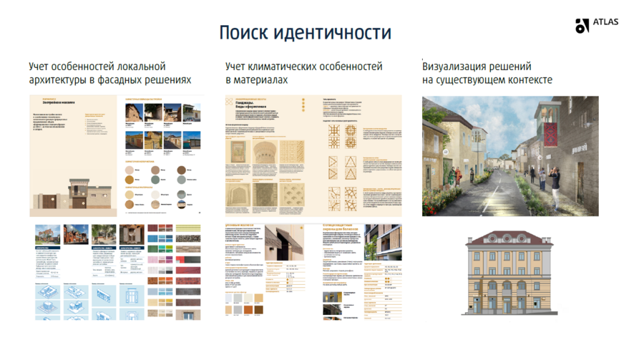Select the large blue siding swatch
Image resolution: width=644 pixels, height=345 pixels.
point(153,238)
